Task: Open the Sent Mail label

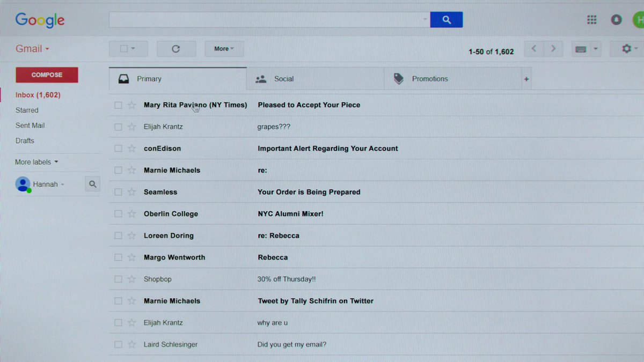Action: [x=30, y=125]
